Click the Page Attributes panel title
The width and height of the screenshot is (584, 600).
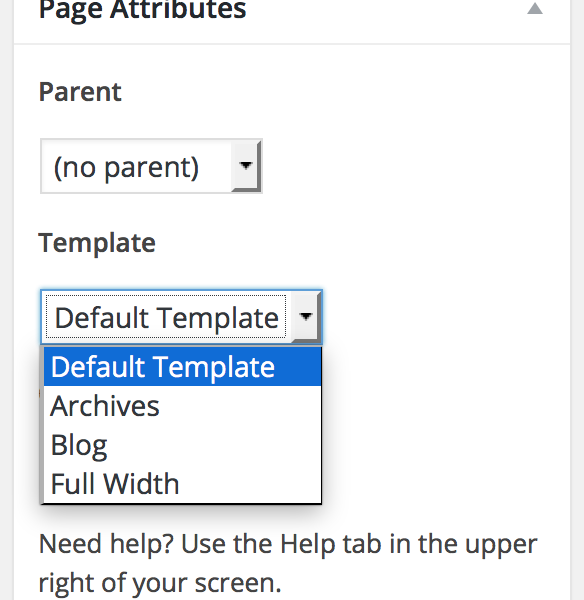[x=142, y=9]
